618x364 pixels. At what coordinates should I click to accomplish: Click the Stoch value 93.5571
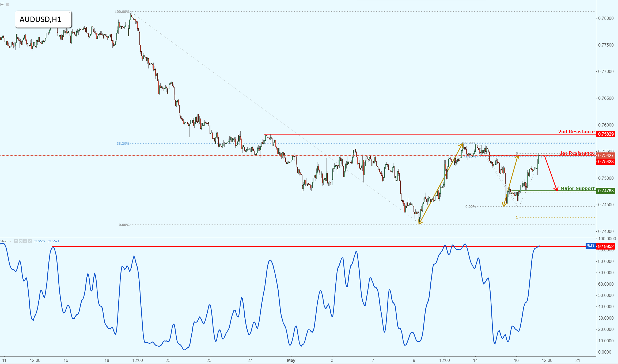pyautogui.click(x=53, y=241)
